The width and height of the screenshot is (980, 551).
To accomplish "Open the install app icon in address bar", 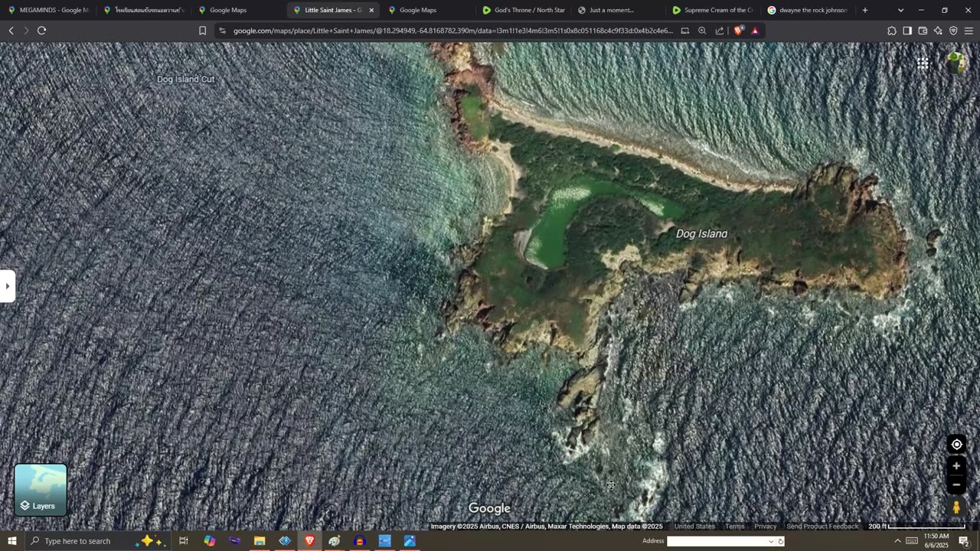I will (x=685, y=31).
